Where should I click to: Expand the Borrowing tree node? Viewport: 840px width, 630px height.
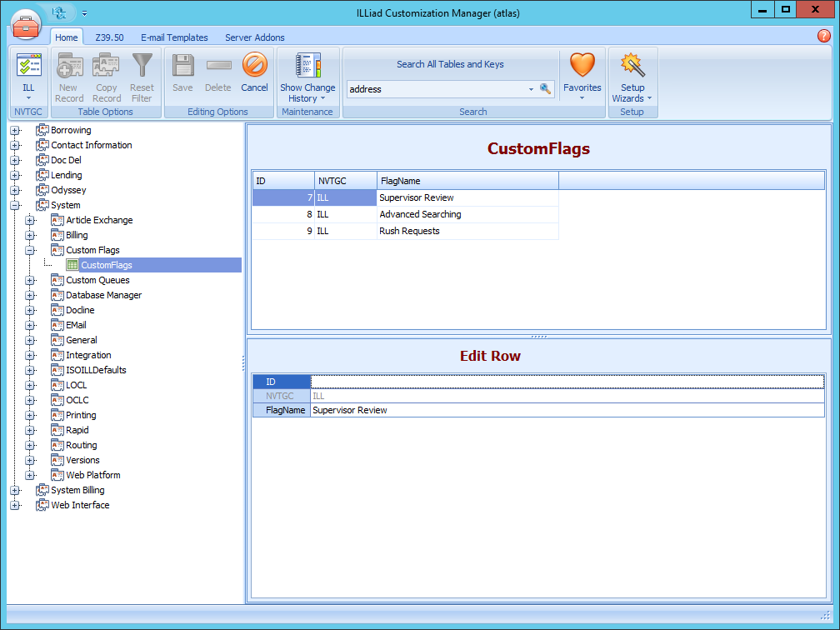point(15,129)
